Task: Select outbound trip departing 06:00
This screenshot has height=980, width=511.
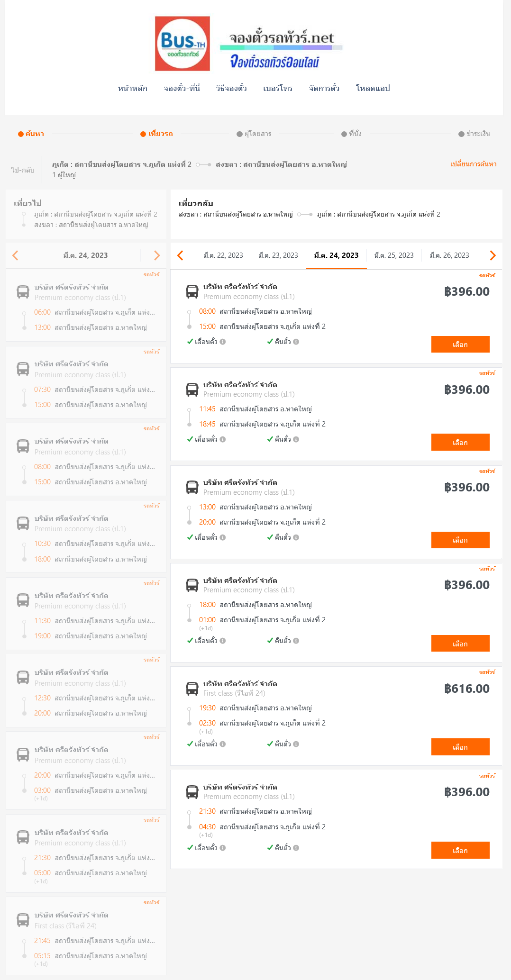Action: 86,305
